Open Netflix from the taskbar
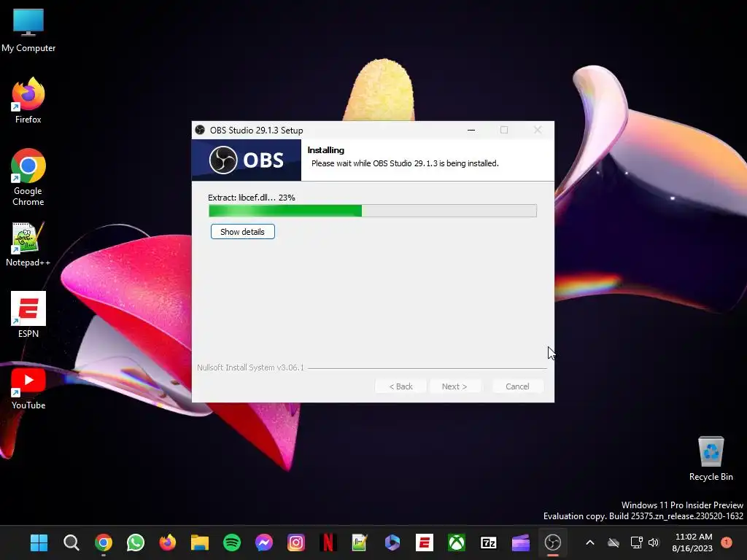 [x=328, y=542]
